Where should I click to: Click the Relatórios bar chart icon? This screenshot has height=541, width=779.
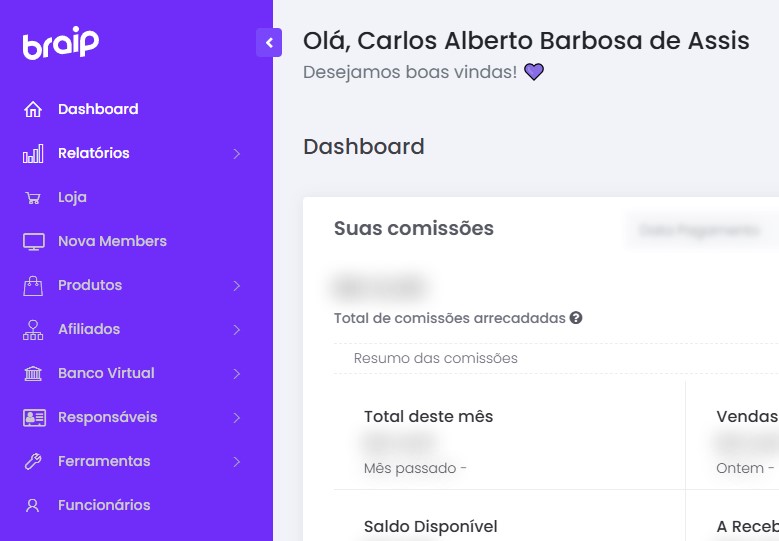click(33, 153)
